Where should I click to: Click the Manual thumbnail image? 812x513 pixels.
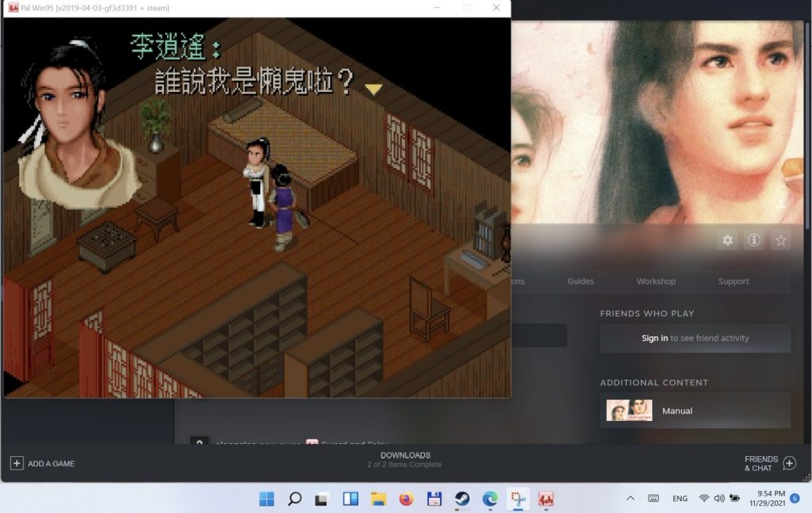(629, 410)
